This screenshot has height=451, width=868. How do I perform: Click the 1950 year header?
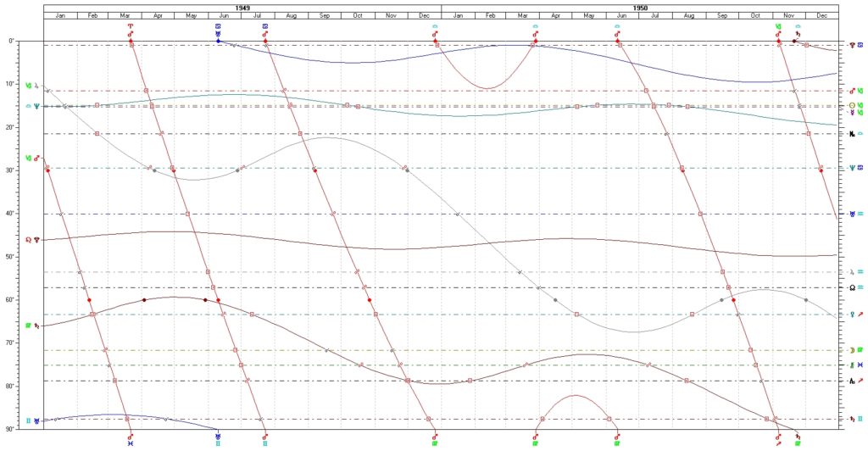[x=640, y=6]
